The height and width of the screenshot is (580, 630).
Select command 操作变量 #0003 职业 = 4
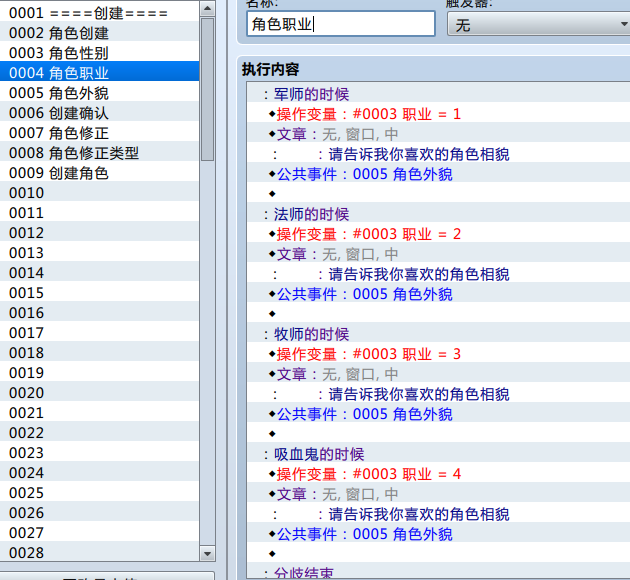click(439, 474)
